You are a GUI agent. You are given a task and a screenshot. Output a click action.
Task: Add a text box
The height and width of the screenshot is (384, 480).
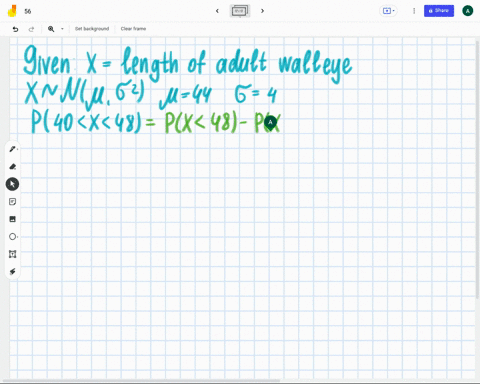(12, 254)
